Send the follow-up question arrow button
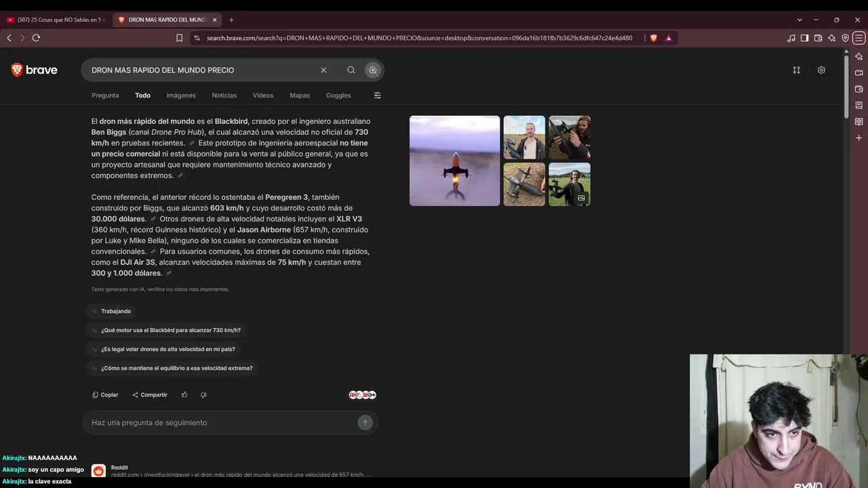Viewport: 868px width, 488px height. [x=365, y=422]
